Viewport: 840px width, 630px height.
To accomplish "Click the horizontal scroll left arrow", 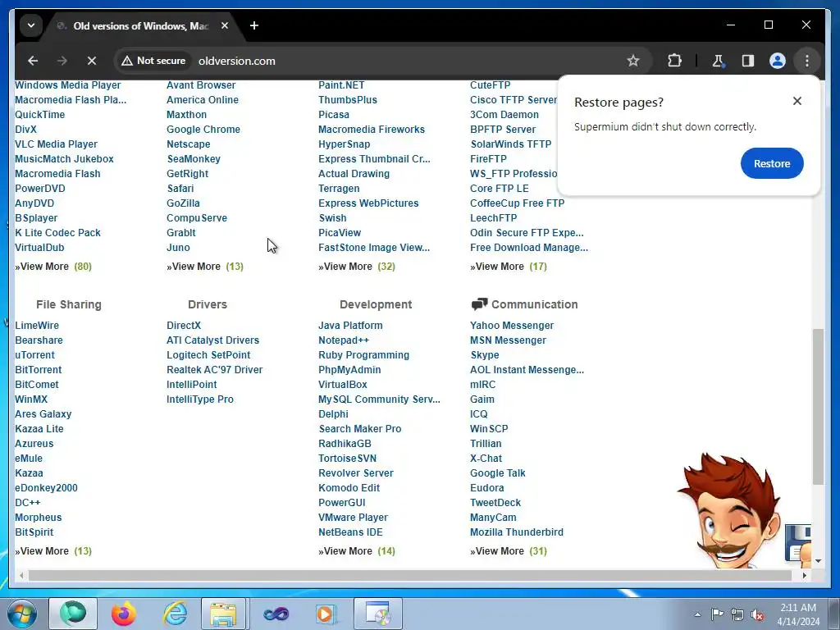I will pos(21,575).
